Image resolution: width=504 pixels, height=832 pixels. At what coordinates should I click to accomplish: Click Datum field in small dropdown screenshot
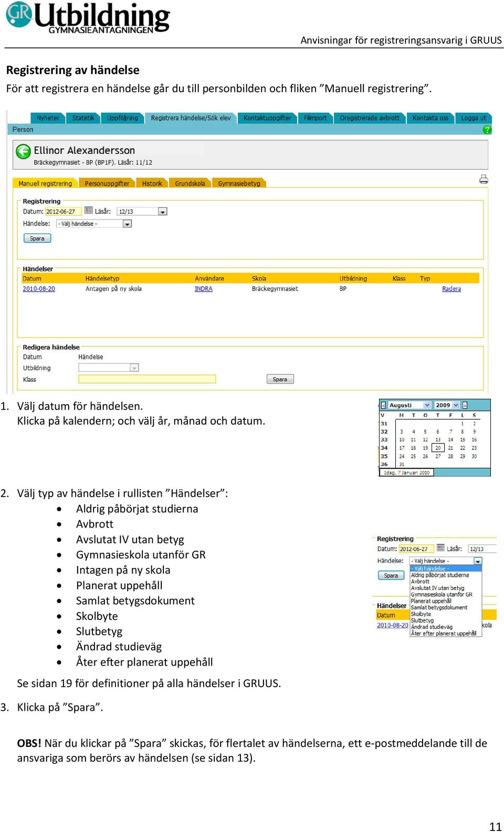[x=416, y=549]
